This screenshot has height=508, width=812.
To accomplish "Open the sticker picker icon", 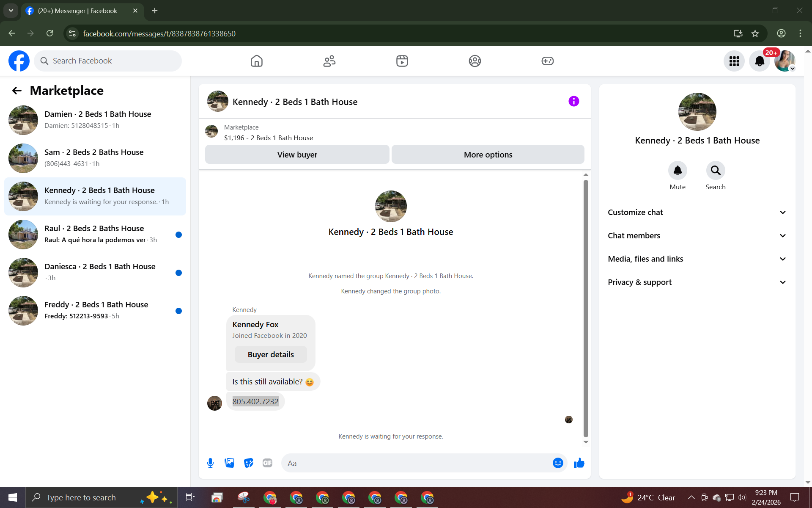I will click(x=249, y=463).
